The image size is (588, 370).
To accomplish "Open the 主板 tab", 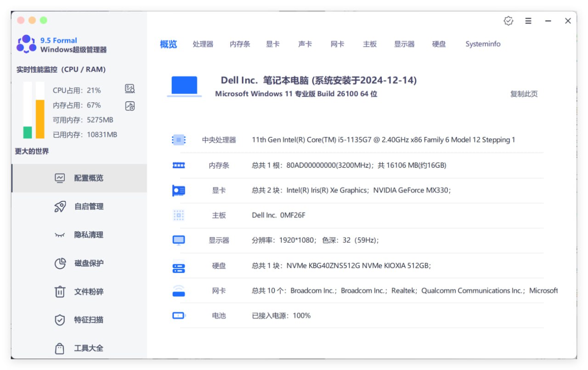I will coord(370,44).
